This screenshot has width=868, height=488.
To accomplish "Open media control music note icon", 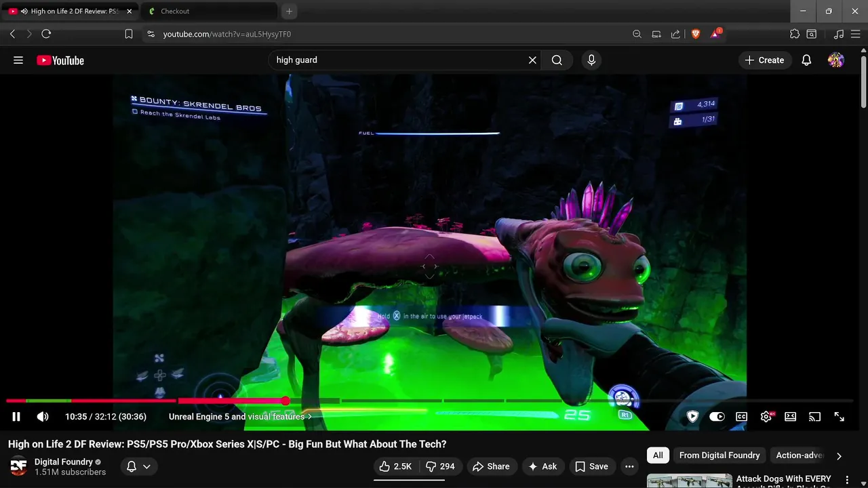I will pyautogui.click(x=839, y=34).
